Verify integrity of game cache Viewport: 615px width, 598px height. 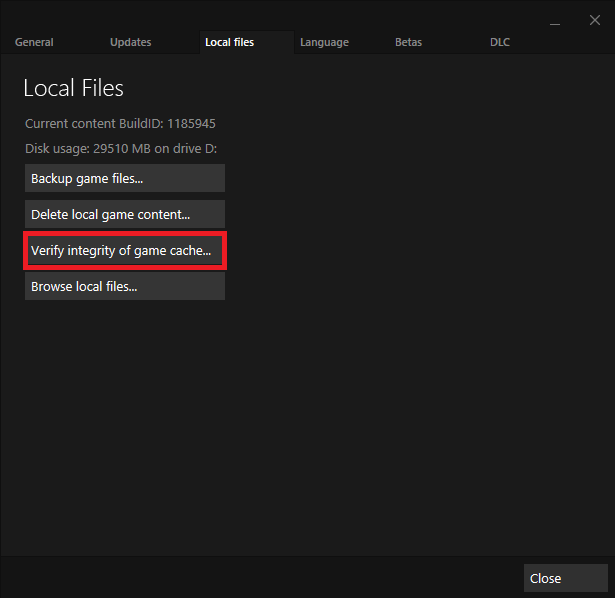point(125,250)
